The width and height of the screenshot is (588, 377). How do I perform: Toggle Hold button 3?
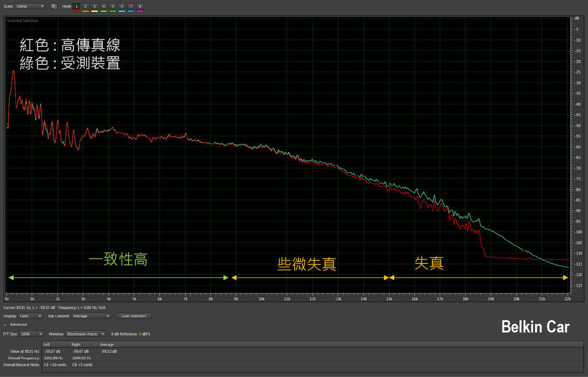click(x=95, y=6)
